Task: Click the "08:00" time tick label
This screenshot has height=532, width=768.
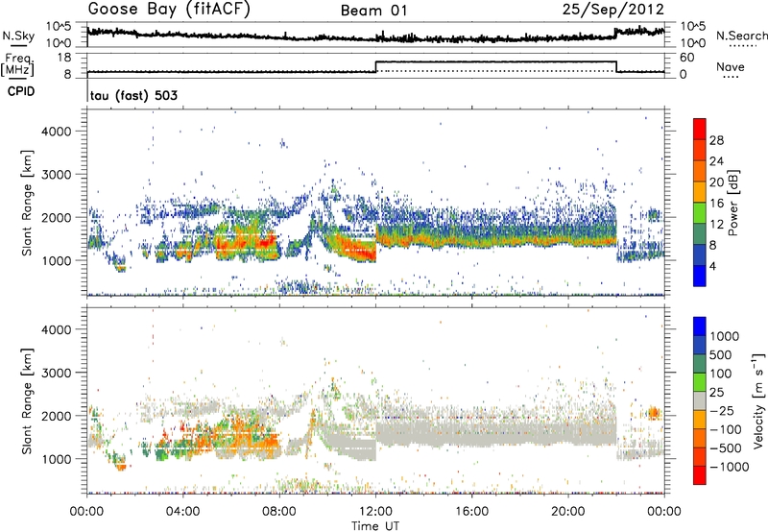Action: point(279,512)
